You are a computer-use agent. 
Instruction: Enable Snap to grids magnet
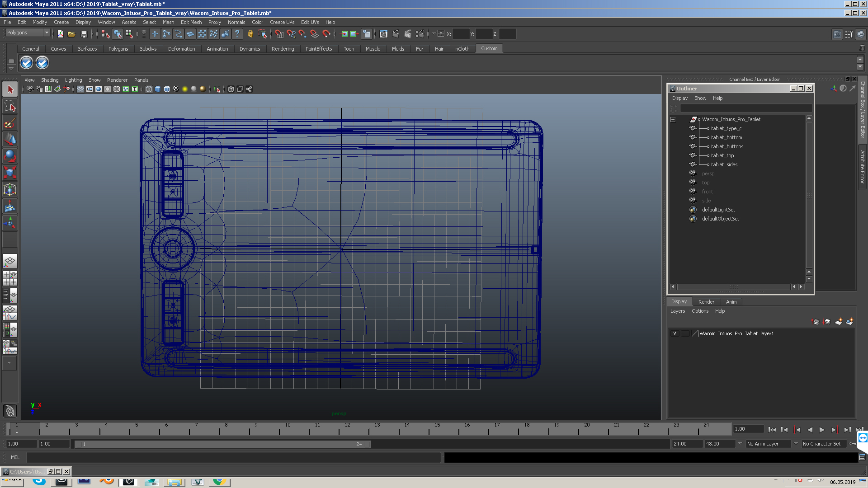(279, 34)
